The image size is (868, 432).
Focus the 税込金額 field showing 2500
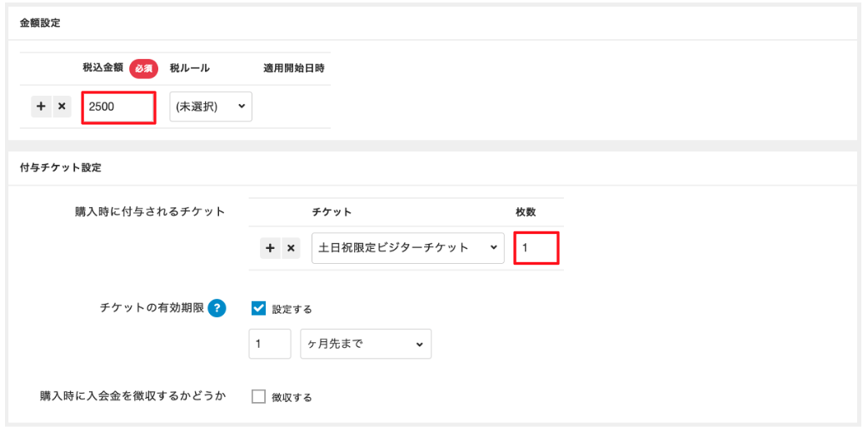(x=118, y=107)
